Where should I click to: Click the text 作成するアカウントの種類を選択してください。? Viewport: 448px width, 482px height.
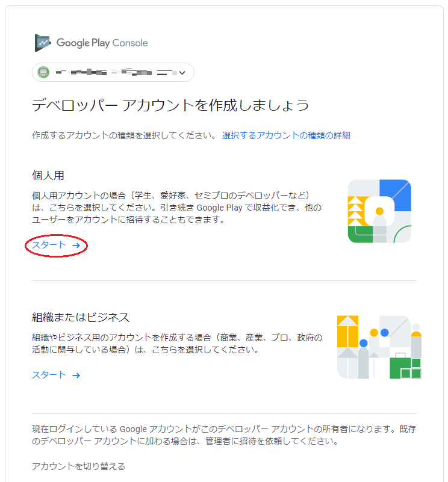click(x=125, y=135)
